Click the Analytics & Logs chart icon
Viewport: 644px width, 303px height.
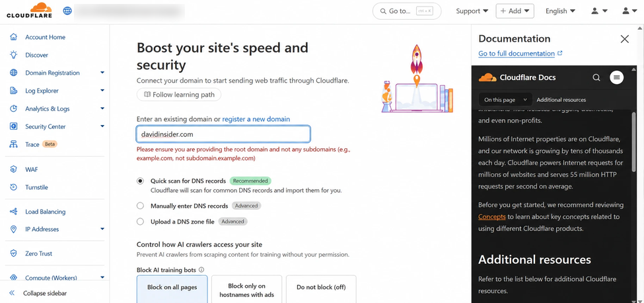pyautogui.click(x=14, y=108)
